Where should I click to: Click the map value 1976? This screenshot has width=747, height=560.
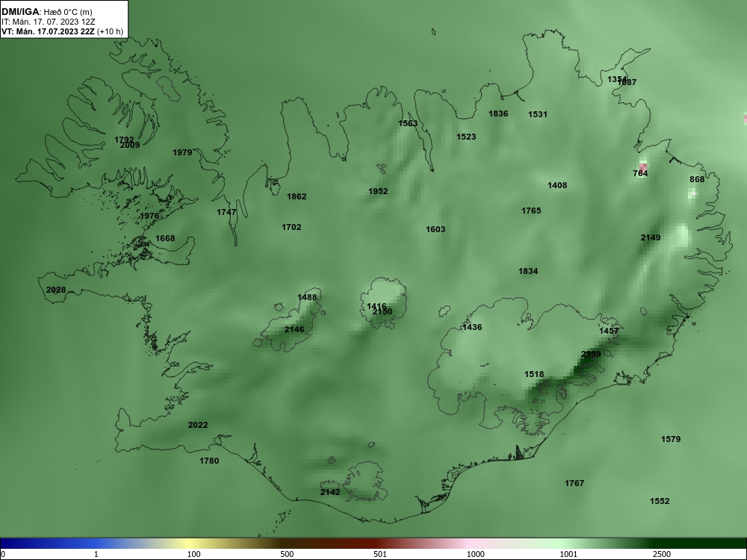(149, 216)
